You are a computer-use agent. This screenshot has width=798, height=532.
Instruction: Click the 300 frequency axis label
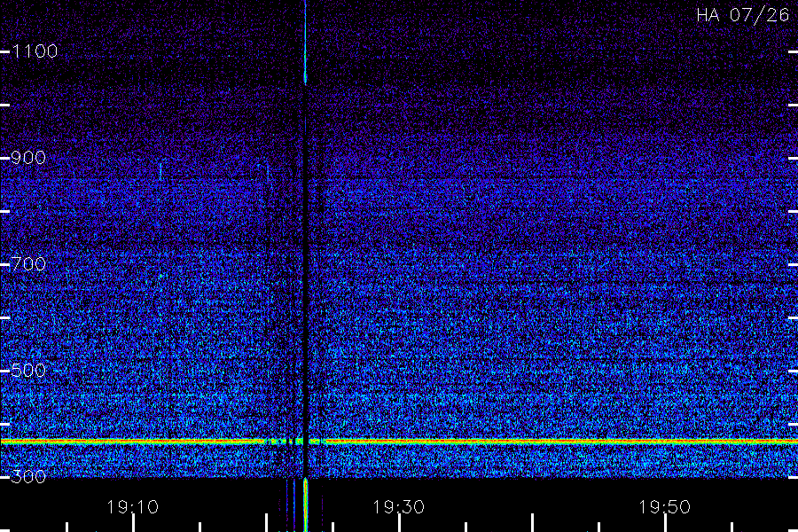pos(28,477)
